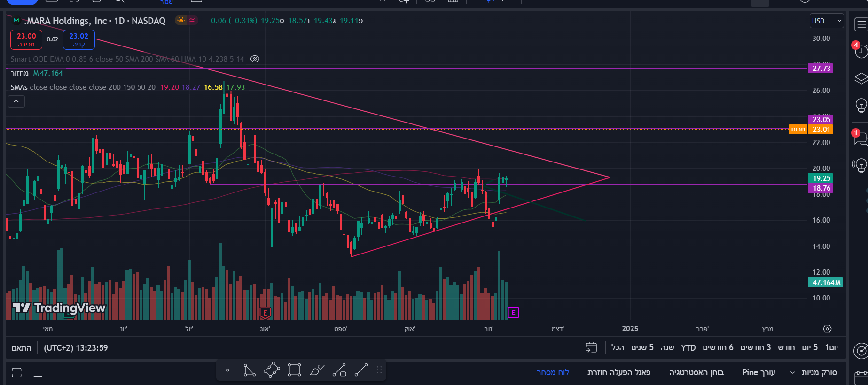Screen dimensions: 868x385
Task: Grab the drawing toolbar drag handle
Action: click(379, 370)
